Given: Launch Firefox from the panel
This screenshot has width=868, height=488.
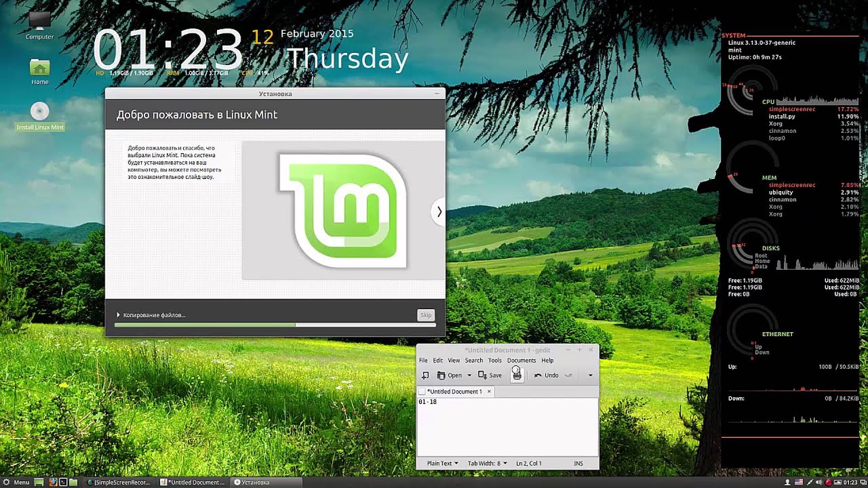Looking at the screenshot, I should click(54, 483).
